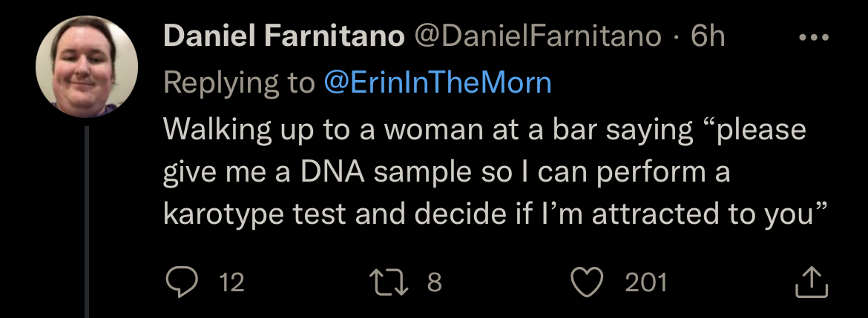Open the three-dot more options menu
The height and width of the screenshot is (318, 868).
[x=815, y=38]
